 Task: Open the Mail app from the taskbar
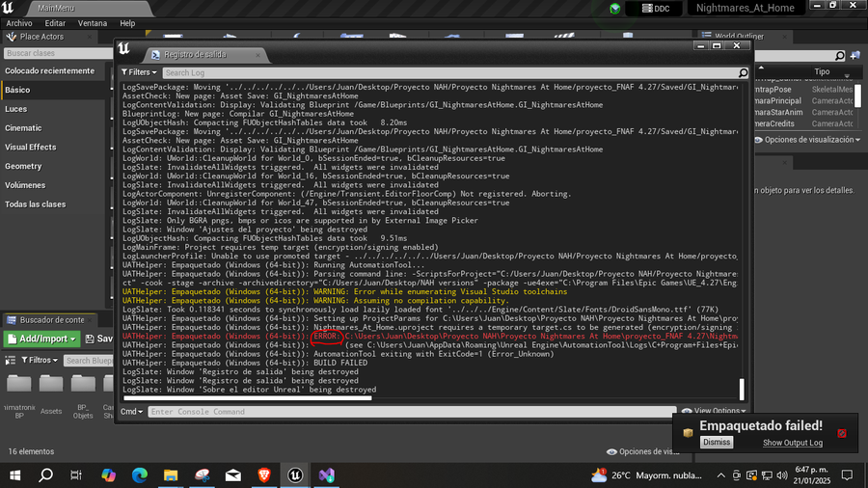233,475
